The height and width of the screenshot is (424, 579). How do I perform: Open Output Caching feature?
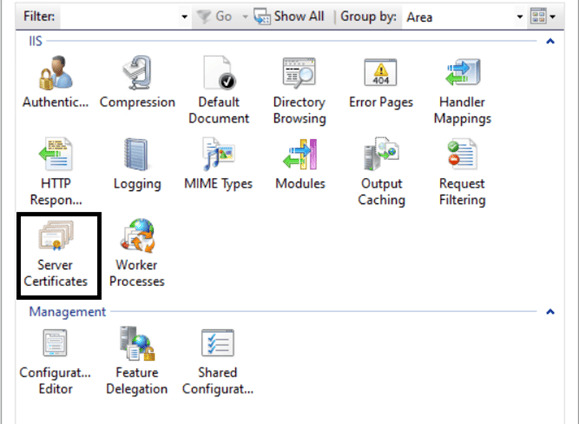[381, 171]
